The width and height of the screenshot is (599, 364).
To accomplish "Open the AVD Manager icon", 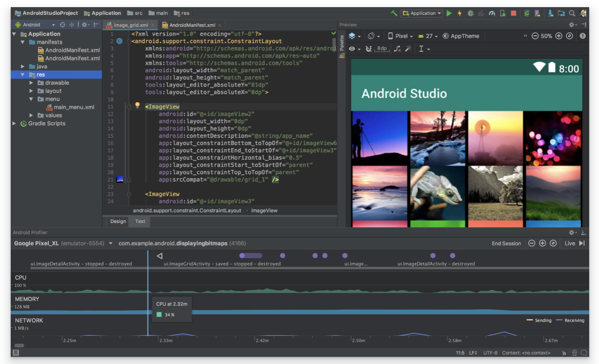I will [537, 13].
